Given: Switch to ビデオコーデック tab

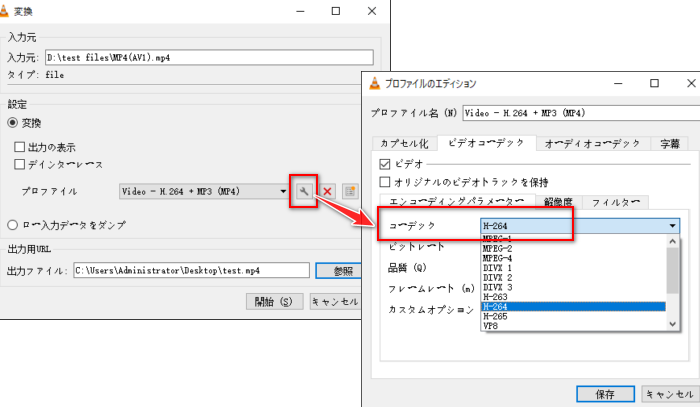Looking at the screenshot, I should click(486, 143).
